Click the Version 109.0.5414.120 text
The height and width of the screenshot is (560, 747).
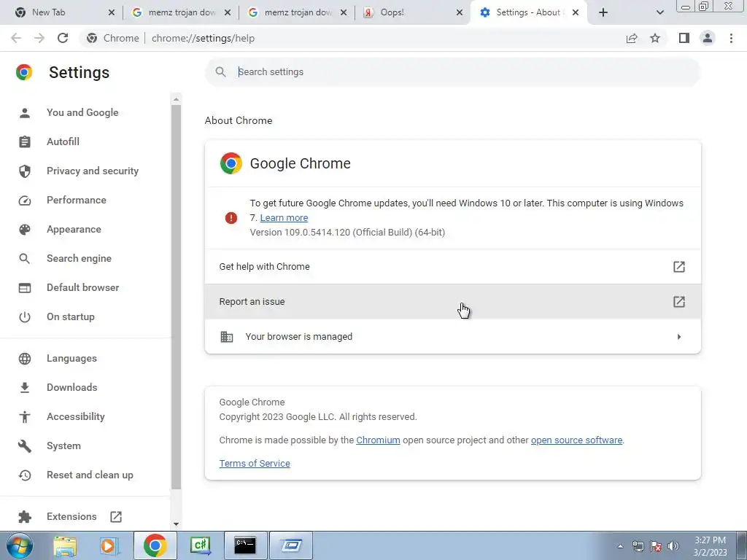(x=347, y=233)
